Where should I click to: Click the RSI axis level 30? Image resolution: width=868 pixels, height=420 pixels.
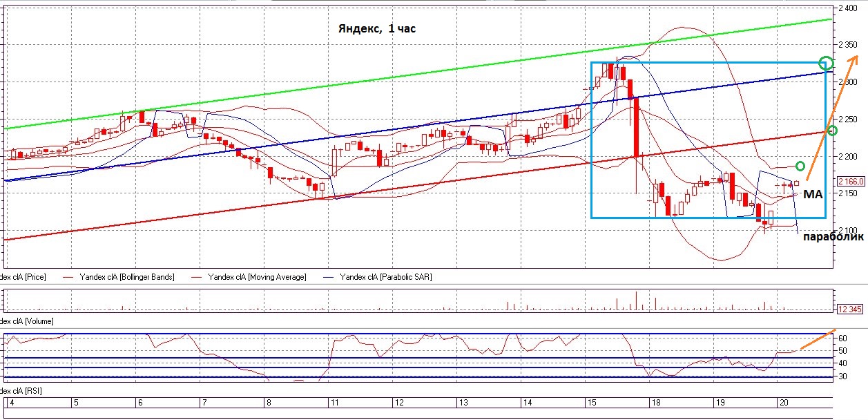tap(842, 377)
